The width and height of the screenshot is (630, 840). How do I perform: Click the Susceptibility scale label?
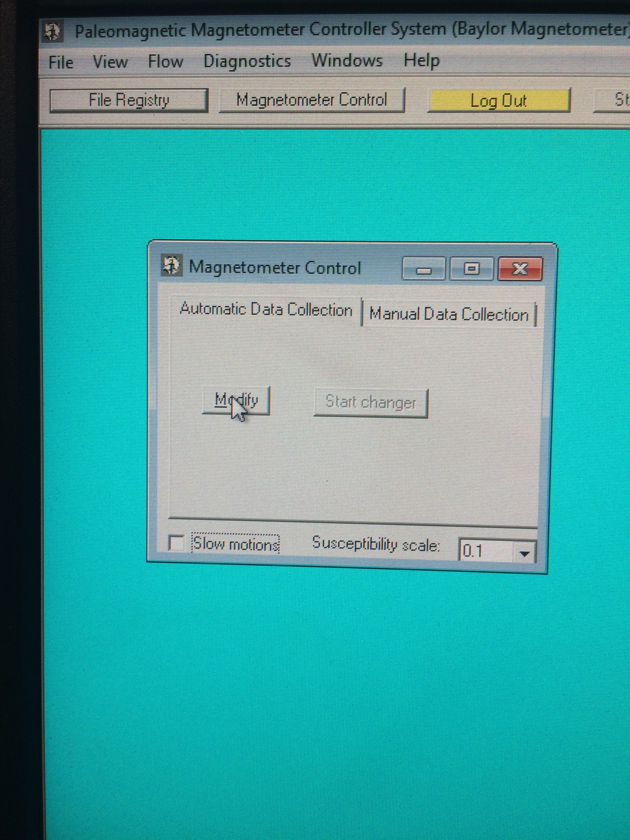coord(376,545)
